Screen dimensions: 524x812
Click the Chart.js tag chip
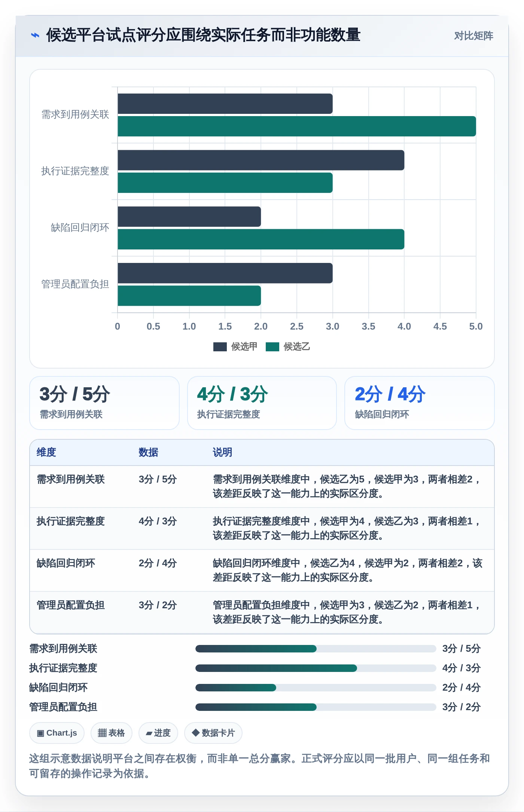coord(57,733)
